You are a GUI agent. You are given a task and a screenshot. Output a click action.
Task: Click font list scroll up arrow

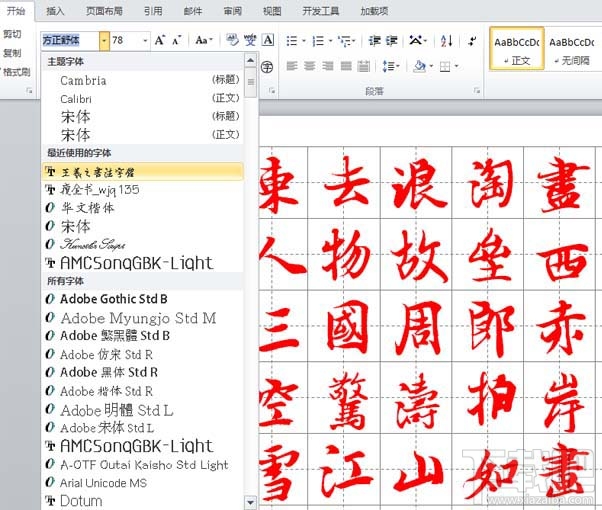(250, 60)
